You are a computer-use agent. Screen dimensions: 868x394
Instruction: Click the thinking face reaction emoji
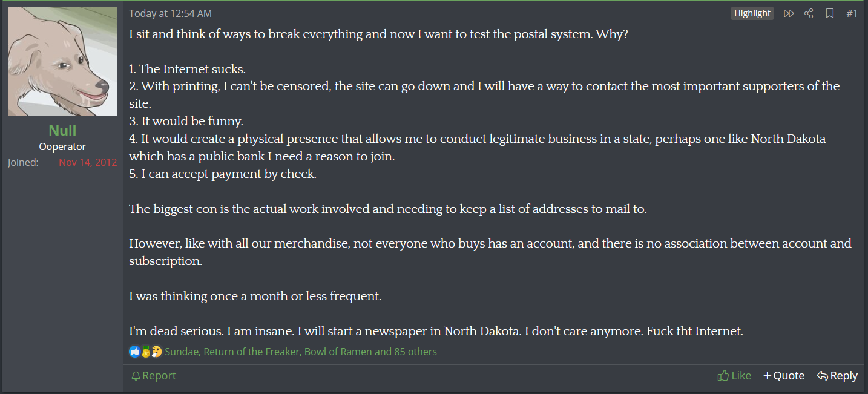pyautogui.click(x=156, y=352)
